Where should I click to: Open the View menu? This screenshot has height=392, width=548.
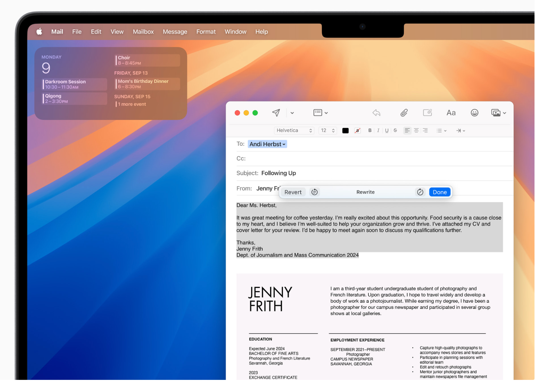pos(117,31)
